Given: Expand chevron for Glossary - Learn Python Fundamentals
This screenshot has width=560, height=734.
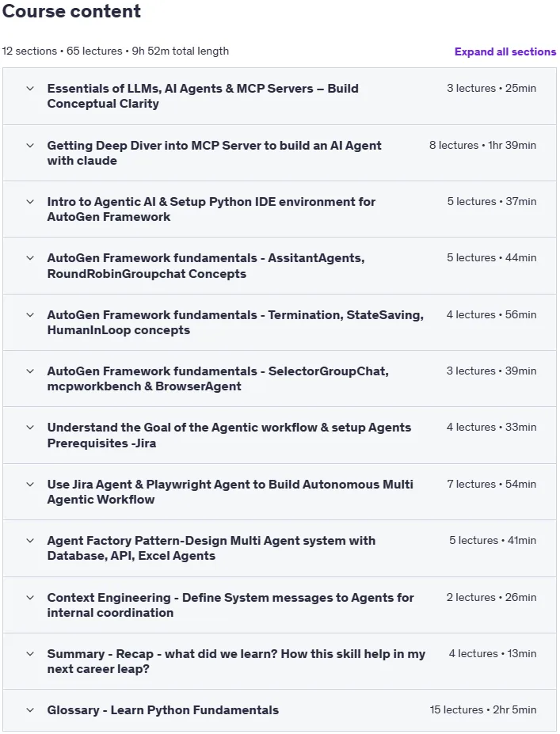Looking at the screenshot, I should click(x=30, y=710).
